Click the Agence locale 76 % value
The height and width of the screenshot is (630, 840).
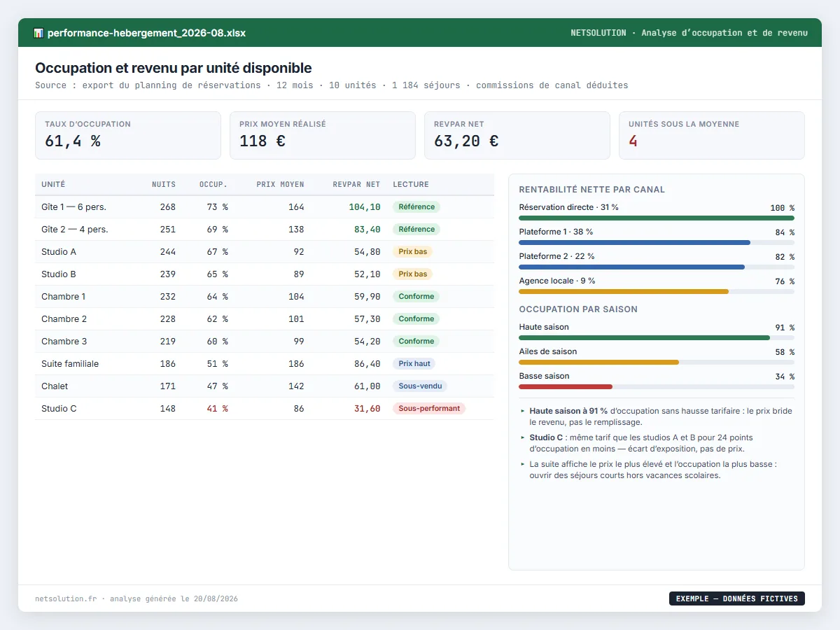[785, 281]
